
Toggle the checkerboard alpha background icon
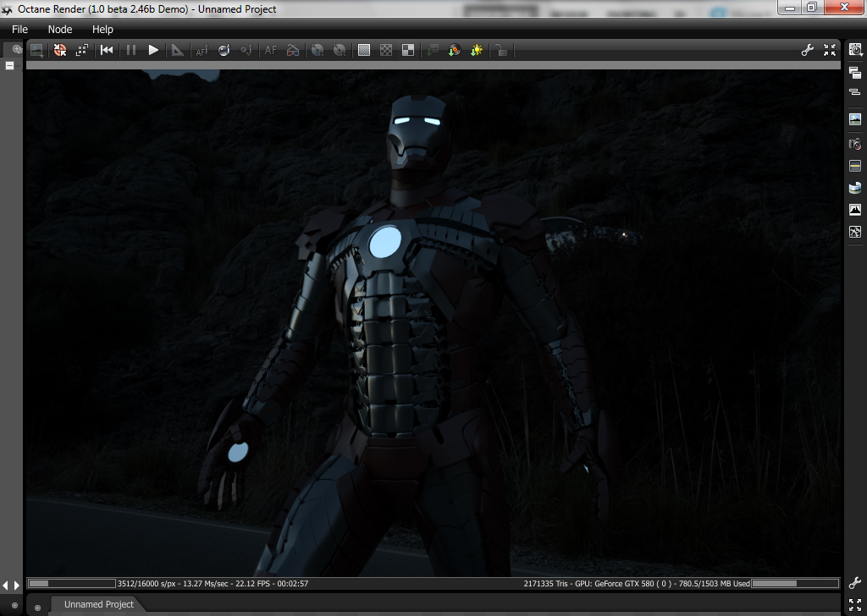pos(386,50)
